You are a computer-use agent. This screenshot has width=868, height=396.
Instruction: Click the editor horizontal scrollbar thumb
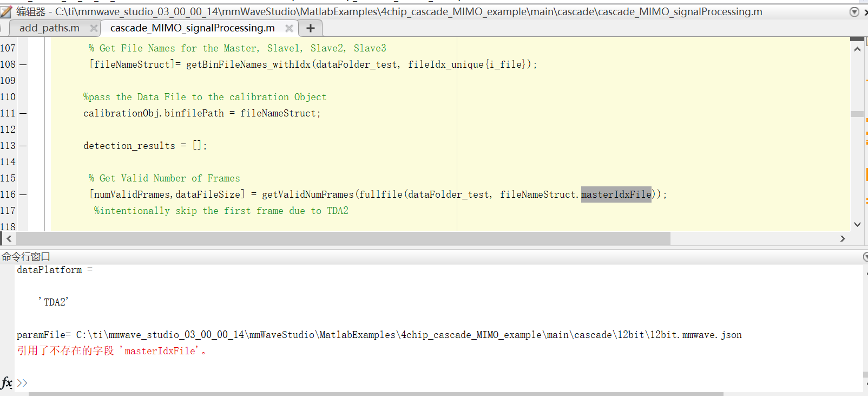tap(343, 238)
